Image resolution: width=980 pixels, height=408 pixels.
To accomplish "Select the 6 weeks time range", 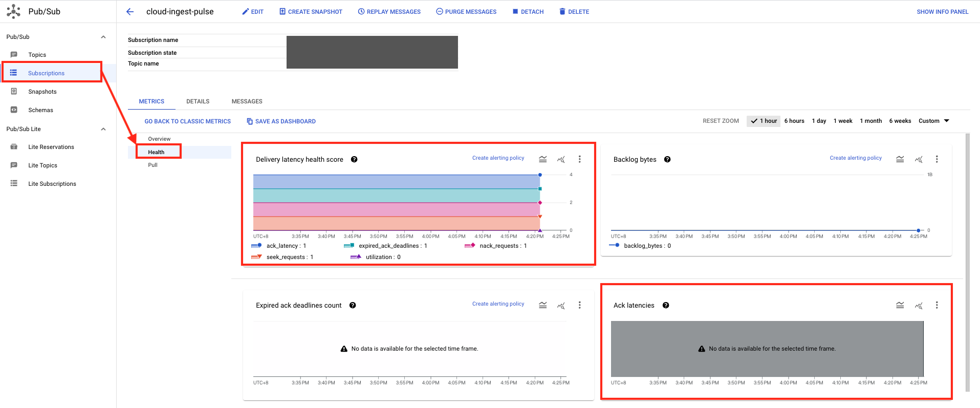I will tap(900, 121).
